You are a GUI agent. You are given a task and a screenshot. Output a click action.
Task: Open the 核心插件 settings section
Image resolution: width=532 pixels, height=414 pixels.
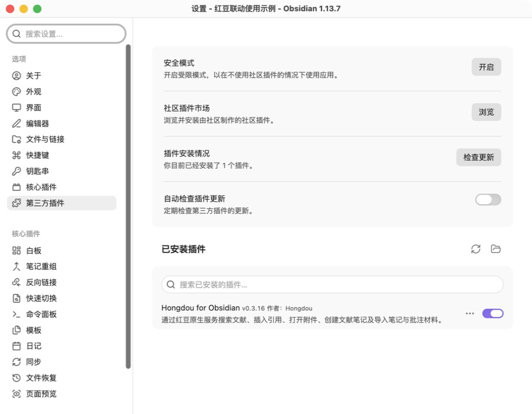click(x=61, y=187)
